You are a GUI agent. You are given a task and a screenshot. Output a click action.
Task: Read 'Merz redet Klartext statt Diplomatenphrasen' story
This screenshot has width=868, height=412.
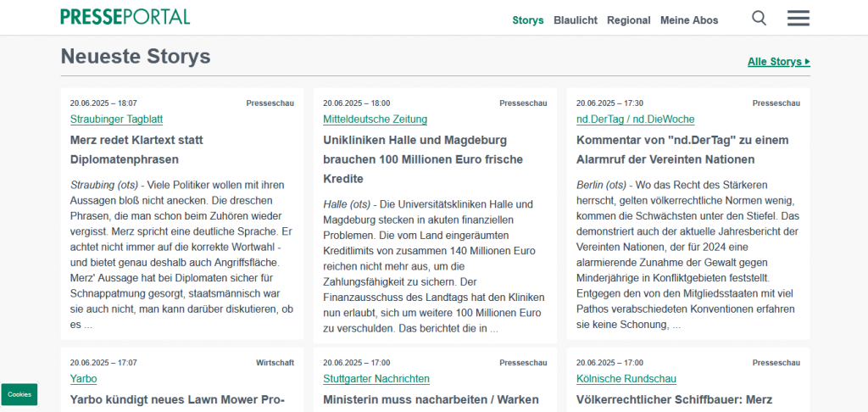point(136,149)
